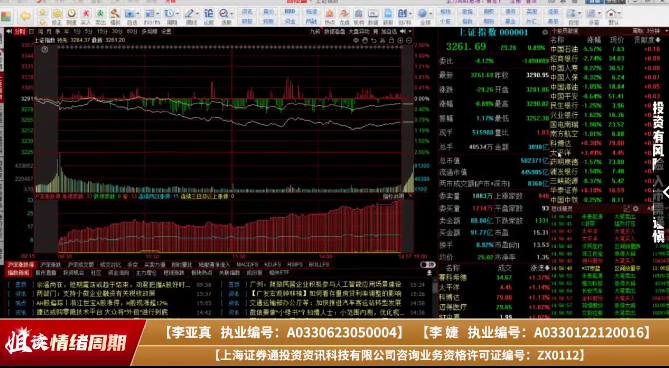Viewport: 669px width, 368px height.
Task: Click the 基金 toolbar button
Action: coord(510,21)
